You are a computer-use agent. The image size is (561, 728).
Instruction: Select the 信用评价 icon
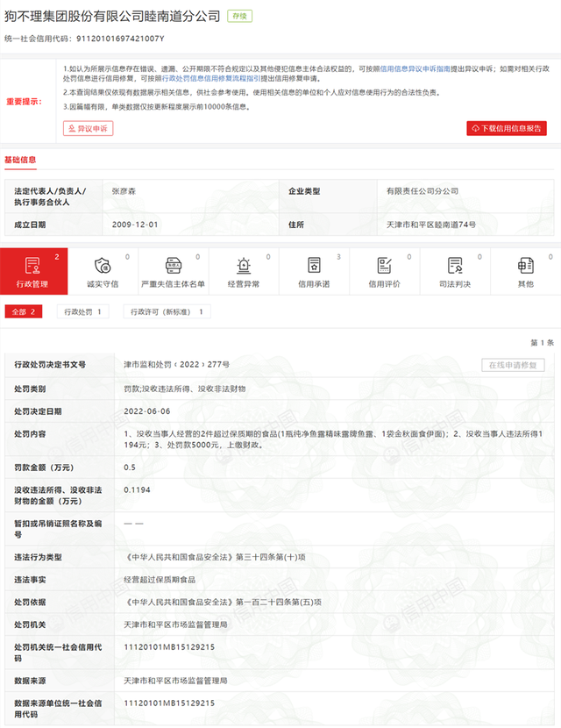(x=384, y=266)
